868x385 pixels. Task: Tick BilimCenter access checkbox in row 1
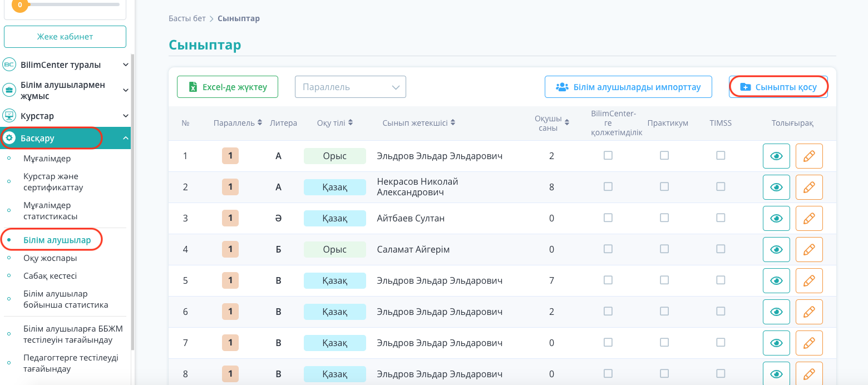coord(608,155)
